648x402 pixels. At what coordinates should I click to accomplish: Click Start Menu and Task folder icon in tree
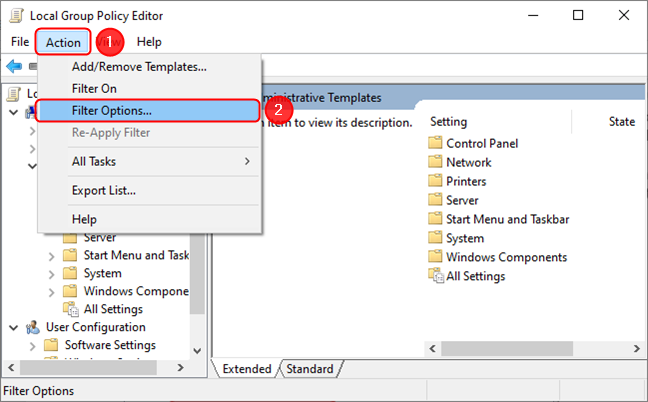70,255
